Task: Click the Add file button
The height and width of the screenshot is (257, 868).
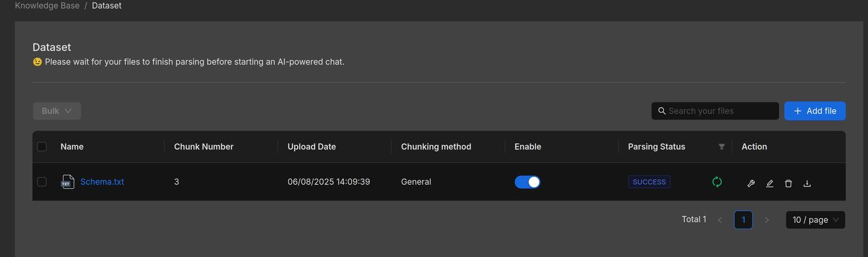Action: pyautogui.click(x=814, y=111)
